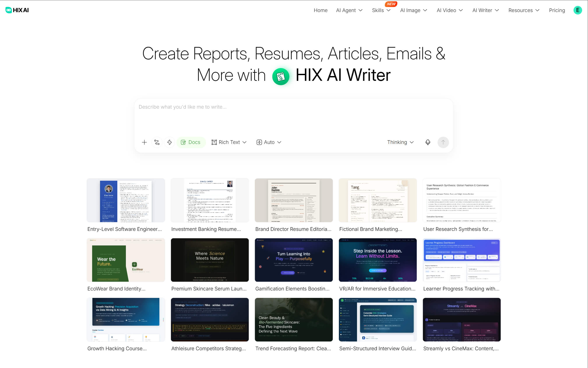
Task: Click the HIX AI logo
Action: (x=17, y=10)
